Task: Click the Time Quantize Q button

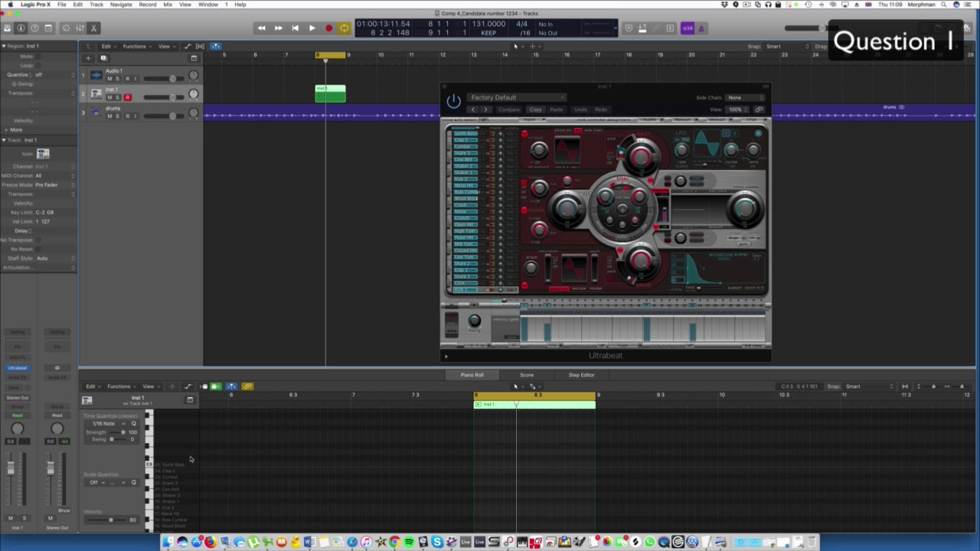Action: (x=133, y=424)
